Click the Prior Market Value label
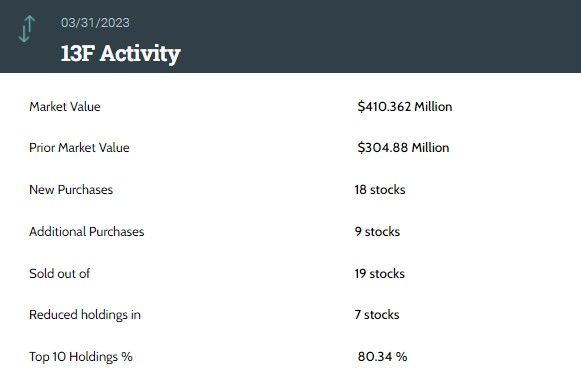This screenshot has width=581, height=386. (x=79, y=147)
